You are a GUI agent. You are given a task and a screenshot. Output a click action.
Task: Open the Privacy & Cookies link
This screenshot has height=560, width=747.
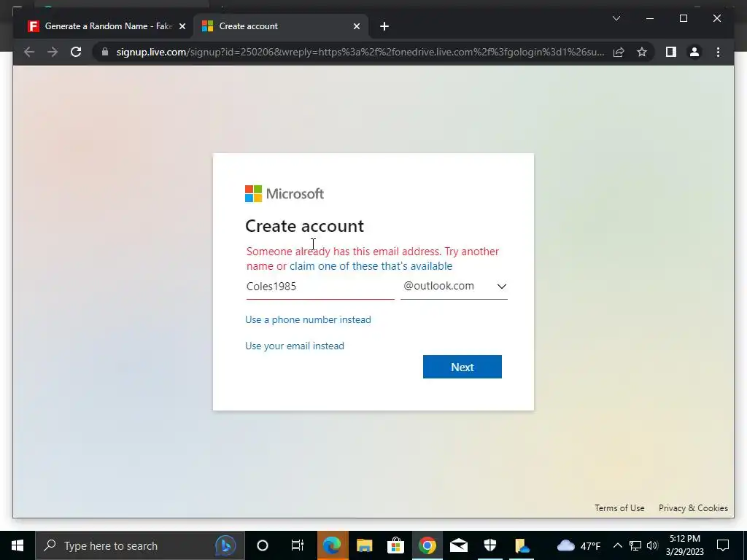click(693, 508)
